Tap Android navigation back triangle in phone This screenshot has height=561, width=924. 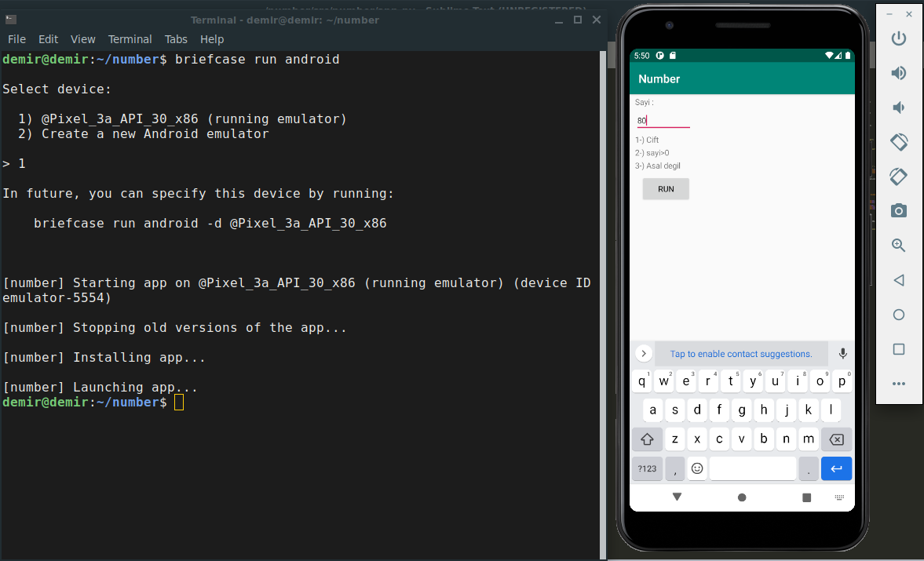[677, 497]
